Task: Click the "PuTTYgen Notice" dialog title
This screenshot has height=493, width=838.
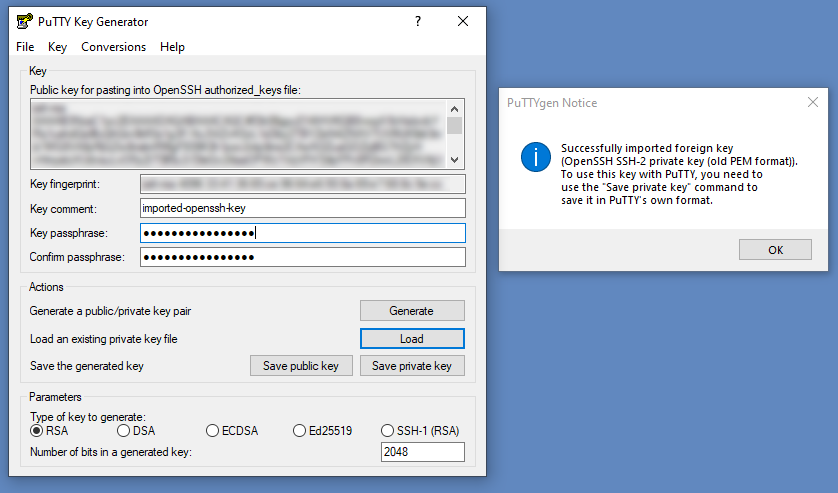Action: pos(552,103)
